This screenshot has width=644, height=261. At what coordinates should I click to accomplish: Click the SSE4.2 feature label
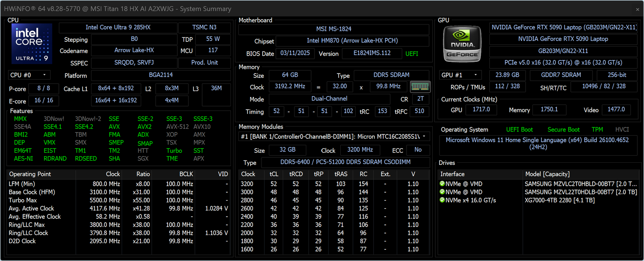tap(84, 127)
